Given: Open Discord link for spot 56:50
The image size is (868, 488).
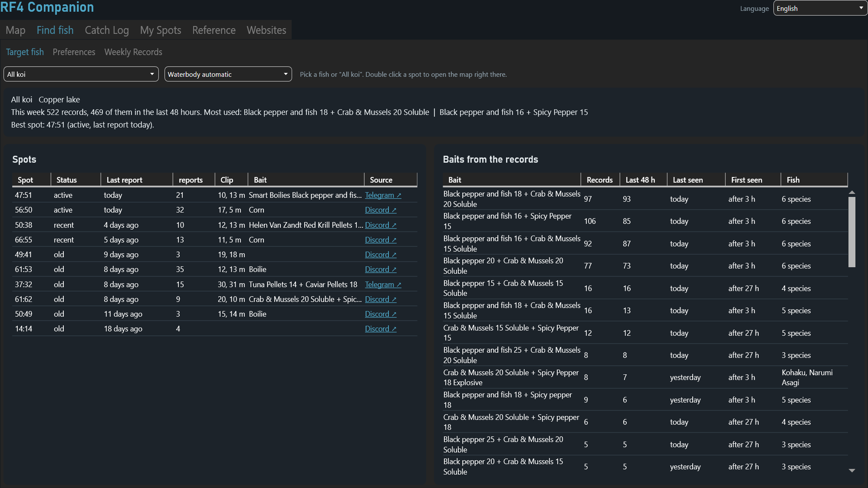Looking at the screenshot, I should point(381,210).
